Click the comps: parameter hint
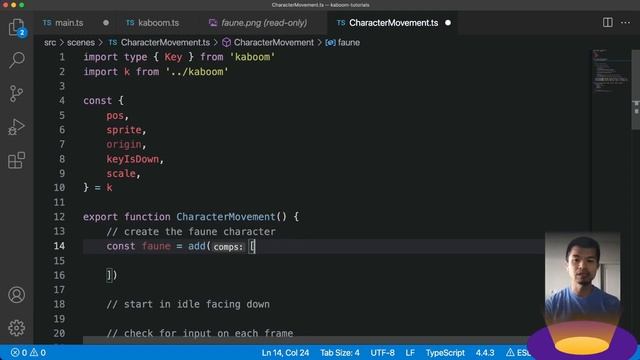 228,247
